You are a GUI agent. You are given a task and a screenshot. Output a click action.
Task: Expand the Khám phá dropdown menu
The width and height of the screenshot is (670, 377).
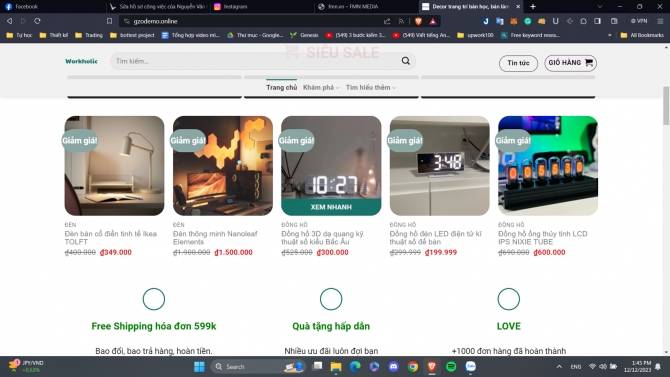321,88
